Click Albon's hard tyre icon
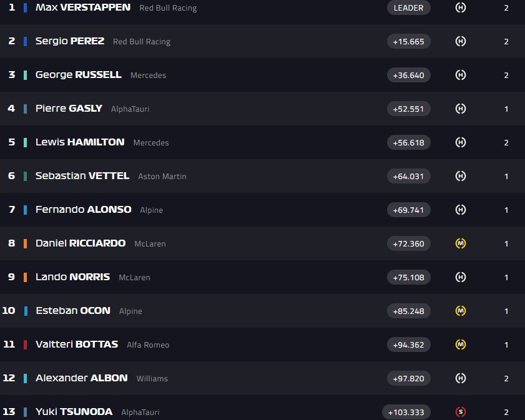525x420 pixels. pyautogui.click(x=461, y=378)
